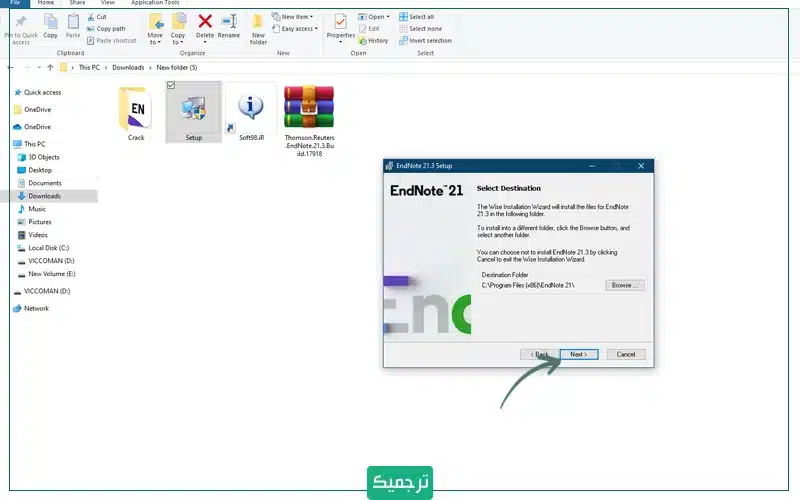Screen dimensions: 800x500
Task: Click New folder (5) in address bar
Action: (177, 67)
